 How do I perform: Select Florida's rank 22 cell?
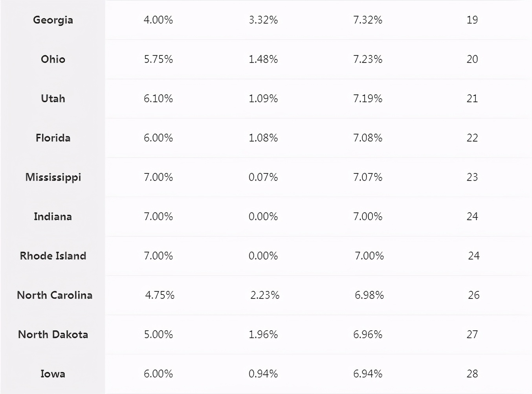click(x=472, y=138)
